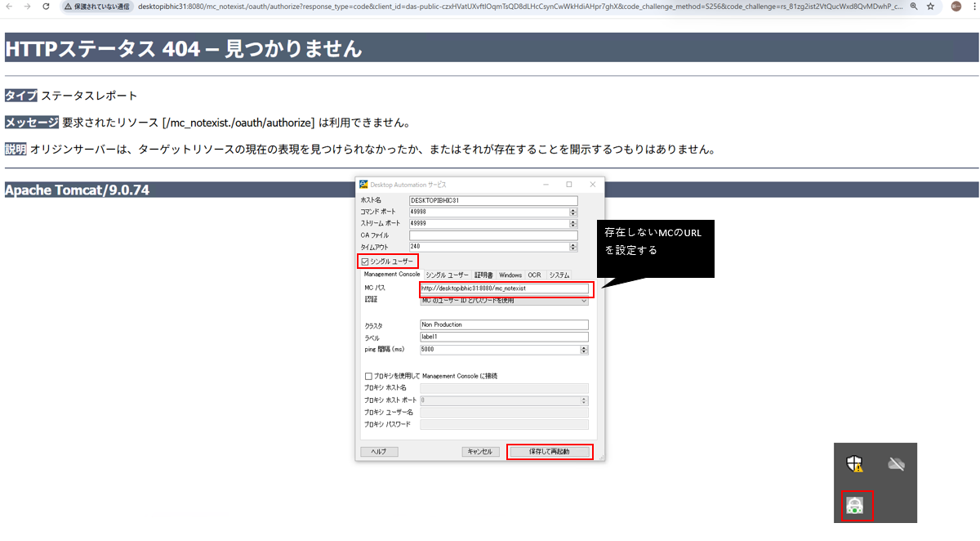980x541 pixels.
Task: Bookmark this page with the star icon
Action: coord(930,6)
